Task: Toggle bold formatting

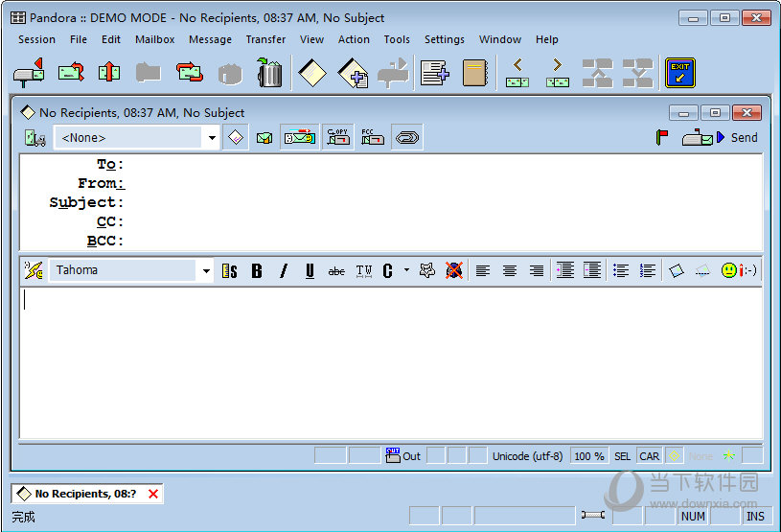Action: pos(257,271)
